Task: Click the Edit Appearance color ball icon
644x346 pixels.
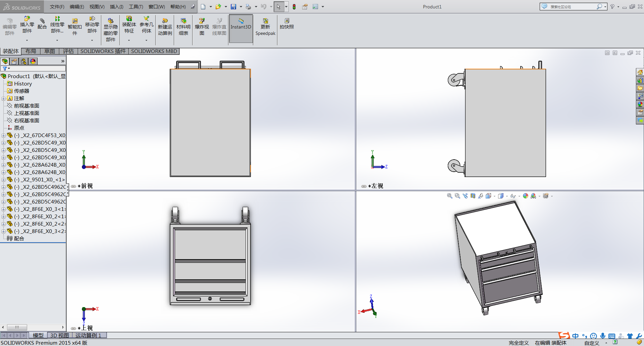Action: [526, 196]
